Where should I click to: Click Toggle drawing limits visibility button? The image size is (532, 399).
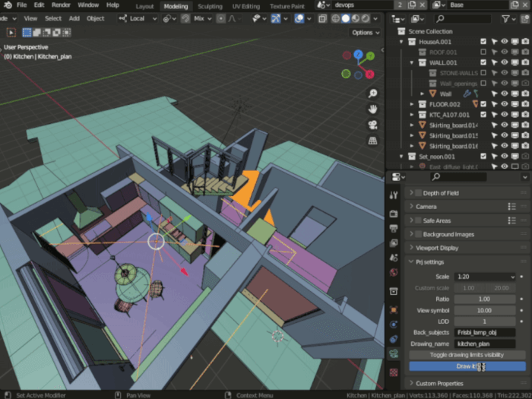(467, 355)
